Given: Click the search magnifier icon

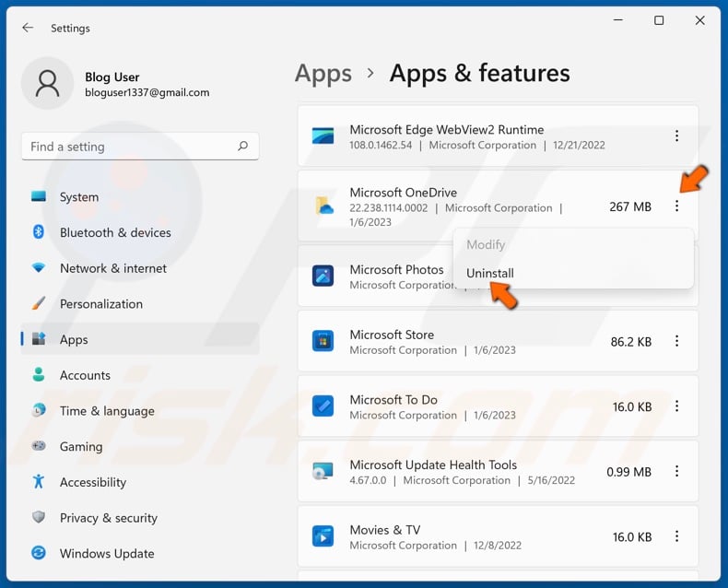Looking at the screenshot, I should (242, 147).
